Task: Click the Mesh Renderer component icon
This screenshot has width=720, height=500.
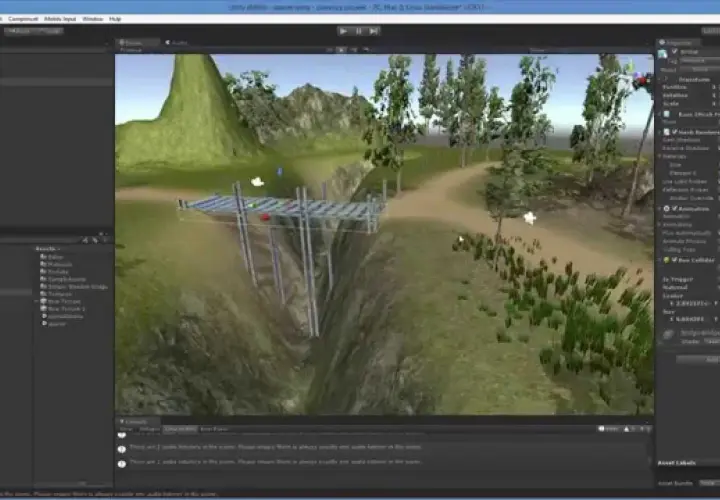Action: click(x=667, y=132)
